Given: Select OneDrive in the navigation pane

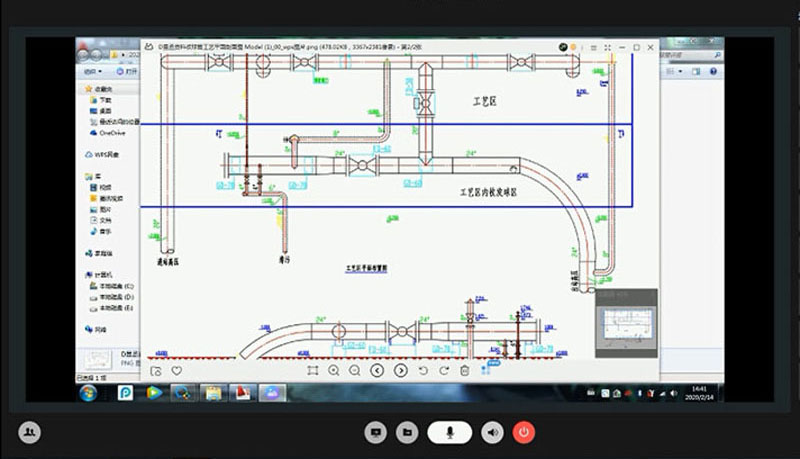Looking at the screenshot, I should (111, 132).
